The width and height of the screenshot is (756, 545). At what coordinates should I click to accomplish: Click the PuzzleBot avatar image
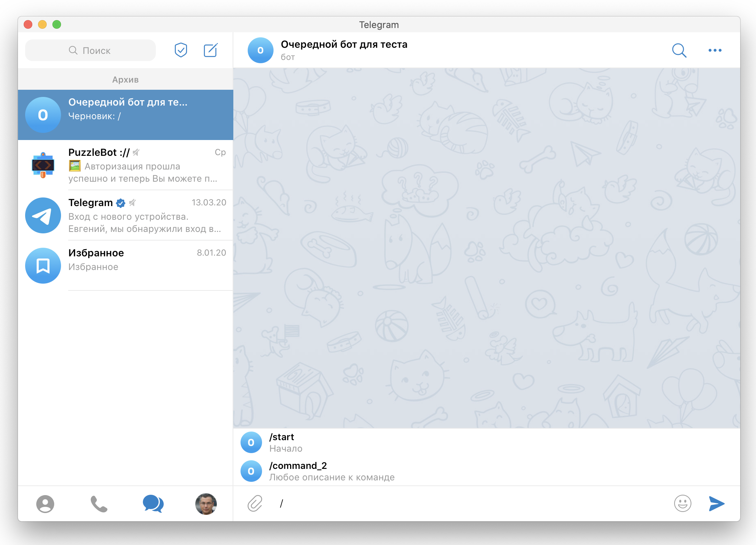(43, 165)
